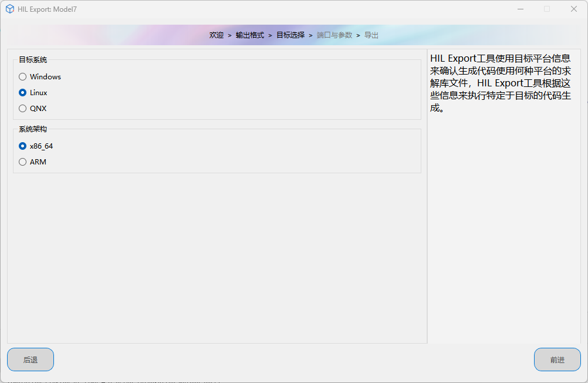Minimize the HIL Export window
Viewport: 588px width, 383px height.
pyautogui.click(x=521, y=9)
